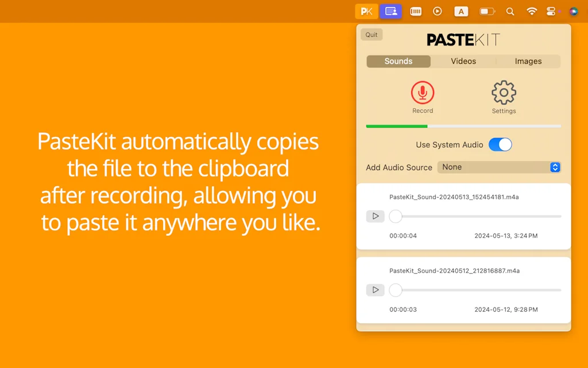
Task: Toggle Use System Audio off
Action: click(x=500, y=144)
